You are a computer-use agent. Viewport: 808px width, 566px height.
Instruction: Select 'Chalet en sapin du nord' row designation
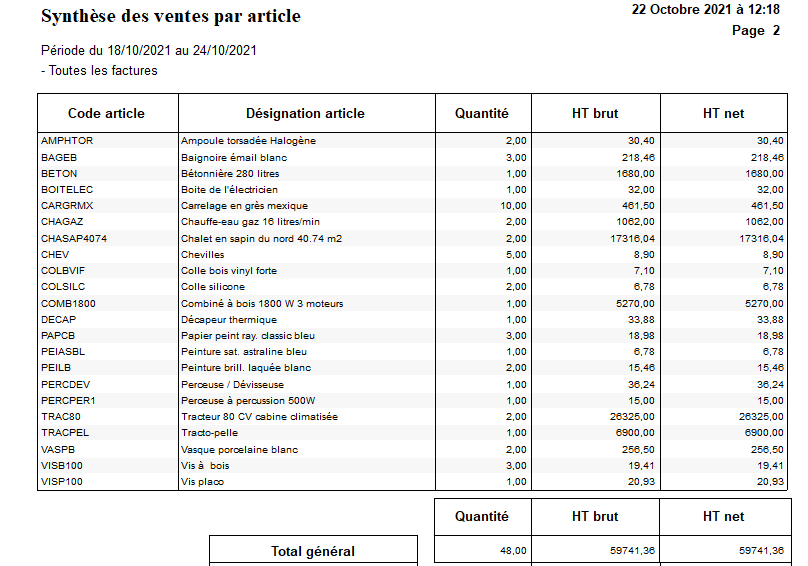point(261,238)
